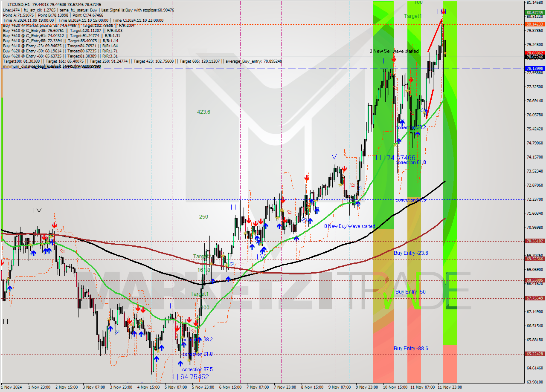Screen dimensions: 546x392
Task: Select the 'Buy Entry -23.6' label
Action: click(411, 253)
